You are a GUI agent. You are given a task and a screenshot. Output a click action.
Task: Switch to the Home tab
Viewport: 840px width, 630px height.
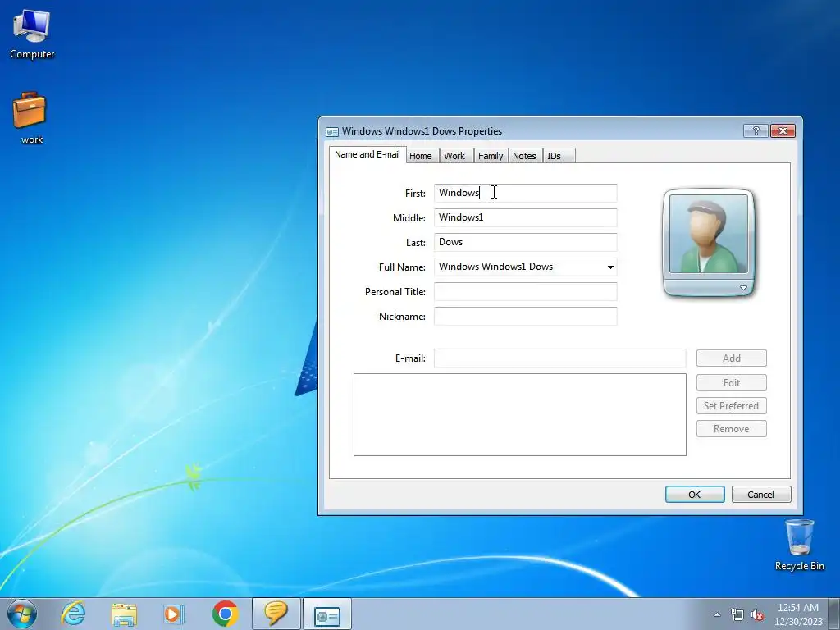tap(421, 156)
